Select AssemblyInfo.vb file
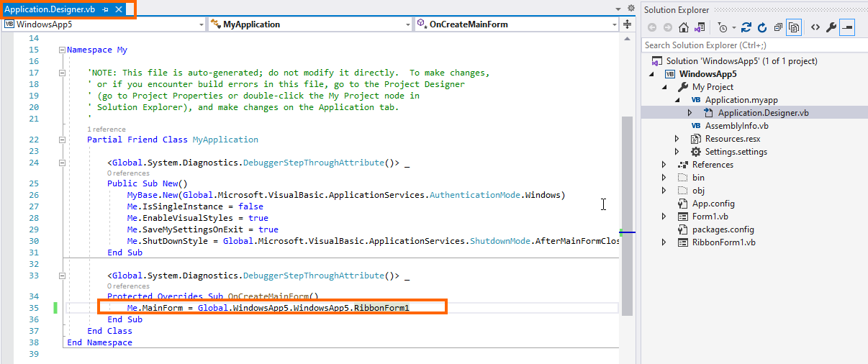Viewport: 868px width, 364px height. [736, 126]
